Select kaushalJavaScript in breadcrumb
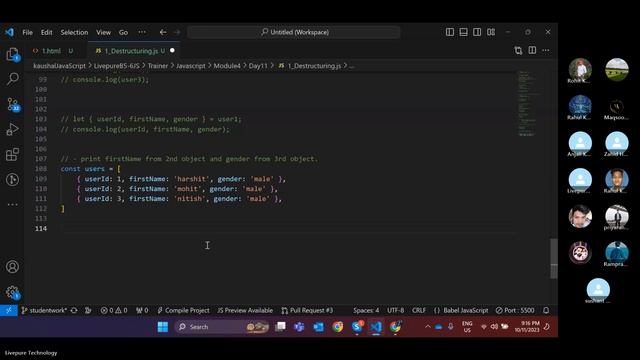 click(x=59, y=66)
